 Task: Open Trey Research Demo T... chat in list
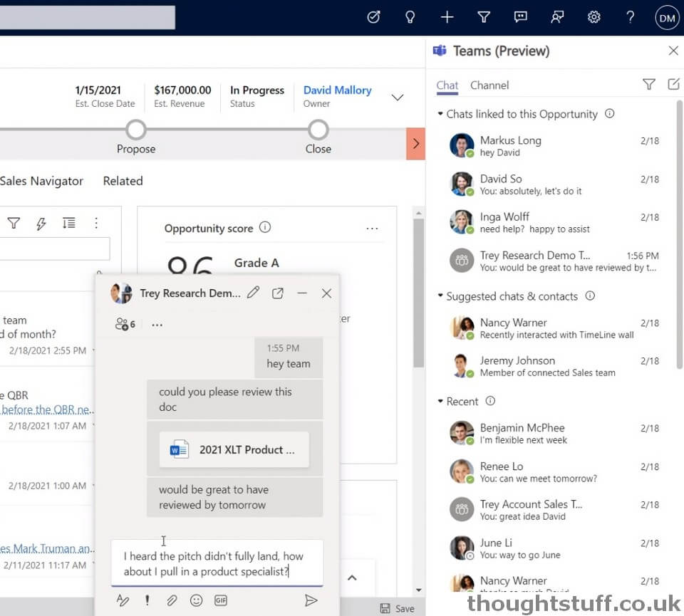coord(554,261)
